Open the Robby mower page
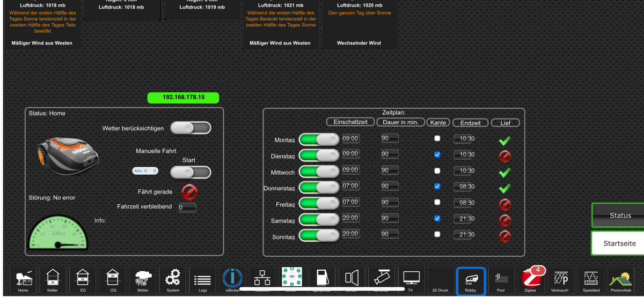The image size is (644, 297). point(471,280)
